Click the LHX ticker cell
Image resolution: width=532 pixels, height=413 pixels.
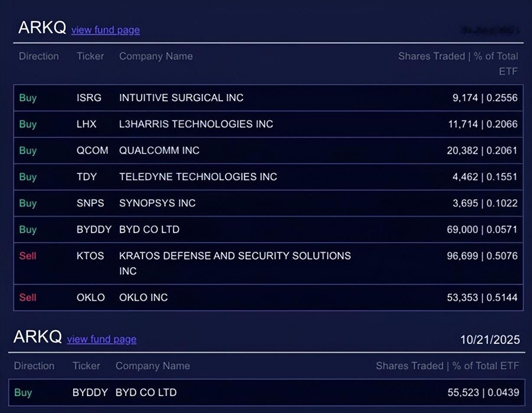[87, 124]
